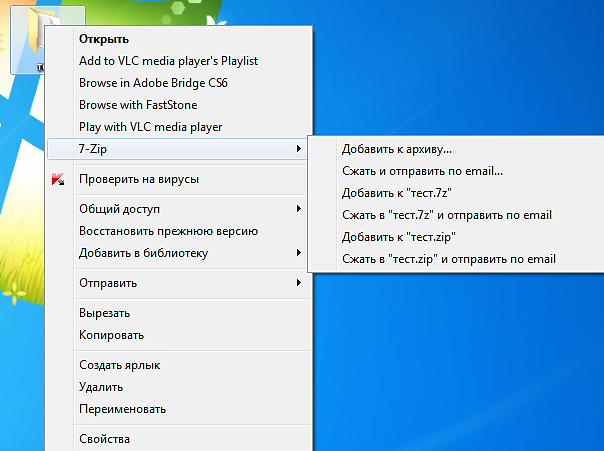
Task: Expand the Общий доступ submenu arrow
Action: [x=299, y=209]
